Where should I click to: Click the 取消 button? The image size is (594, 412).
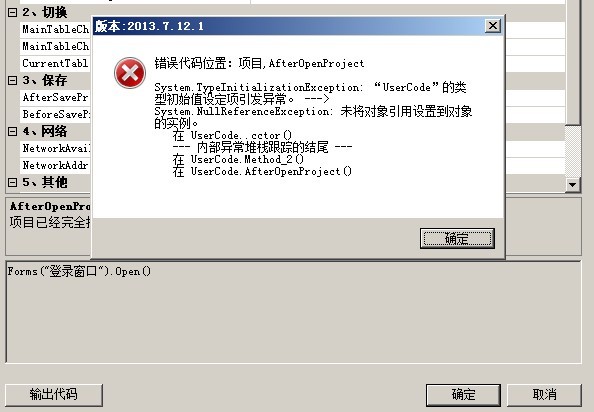coord(544,395)
